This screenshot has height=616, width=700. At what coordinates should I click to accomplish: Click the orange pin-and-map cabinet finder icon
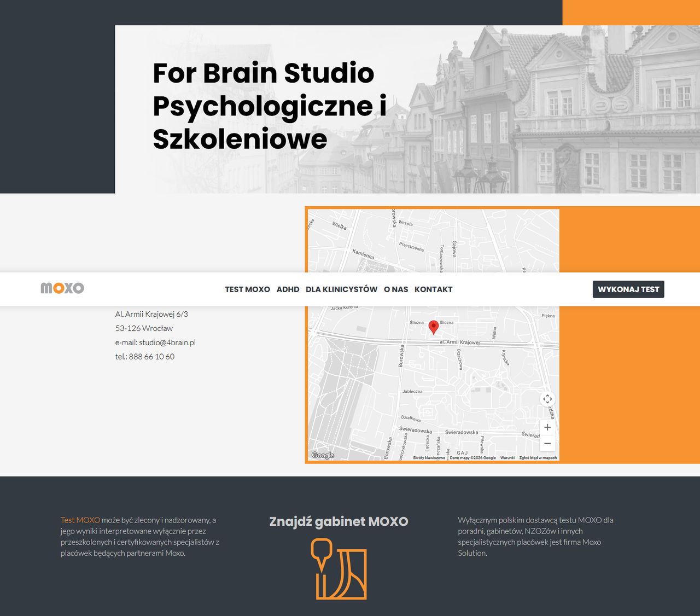pos(339,569)
